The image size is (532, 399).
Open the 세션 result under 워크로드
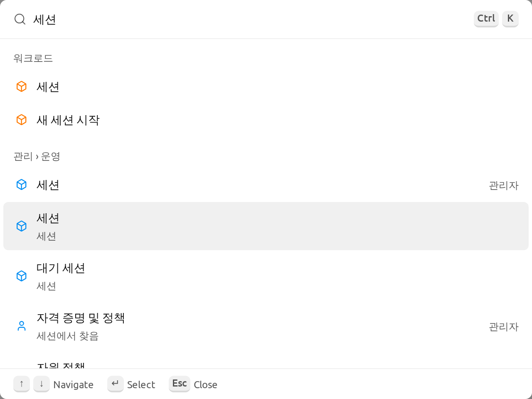[x=266, y=86]
